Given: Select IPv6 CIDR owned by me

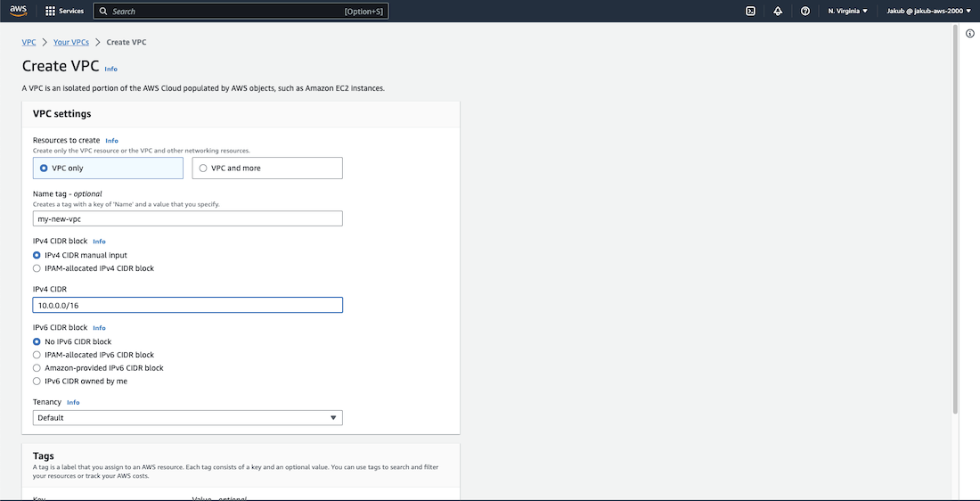Looking at the screenshot, I should (37, 382).
